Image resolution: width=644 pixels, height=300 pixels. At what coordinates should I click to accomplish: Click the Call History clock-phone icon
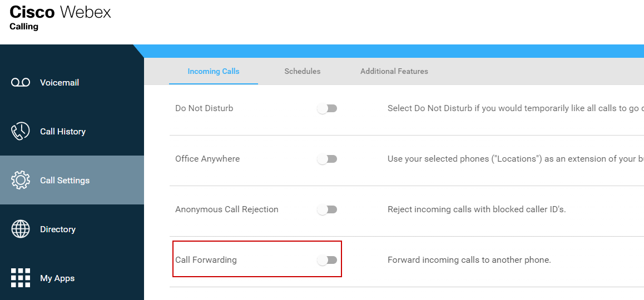tap(21, 132)
